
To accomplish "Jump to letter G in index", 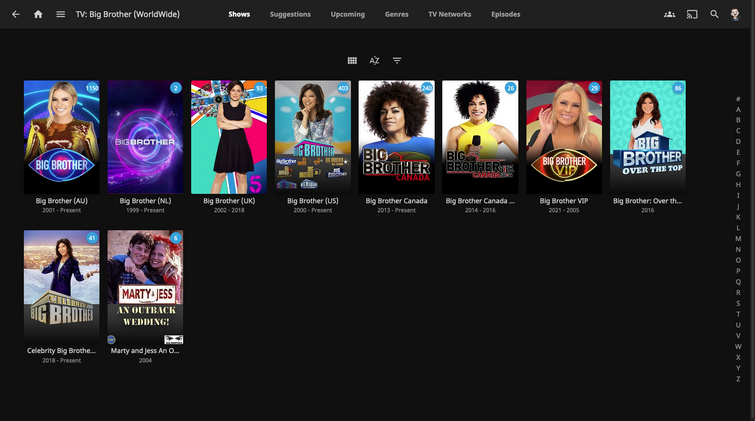I will click(738, 174).
